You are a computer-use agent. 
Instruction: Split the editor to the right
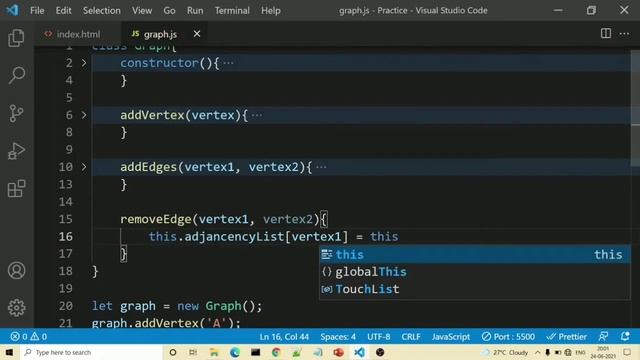(606, 33)
